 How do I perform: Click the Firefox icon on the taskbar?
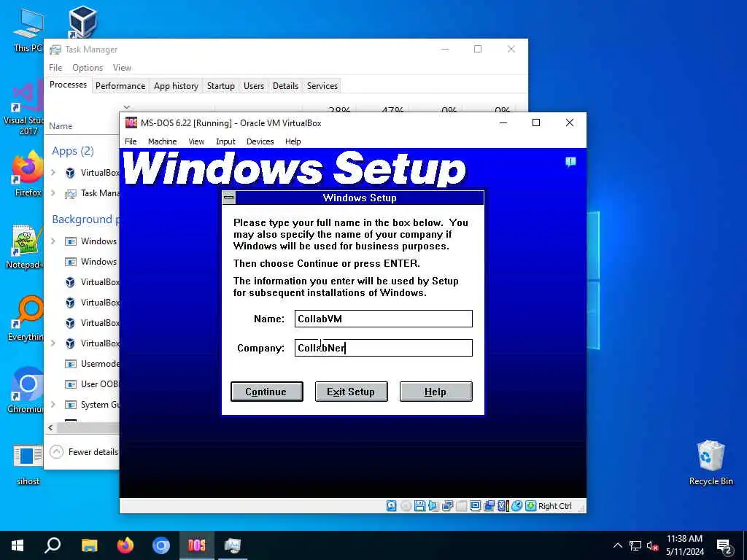click(125, 545)
